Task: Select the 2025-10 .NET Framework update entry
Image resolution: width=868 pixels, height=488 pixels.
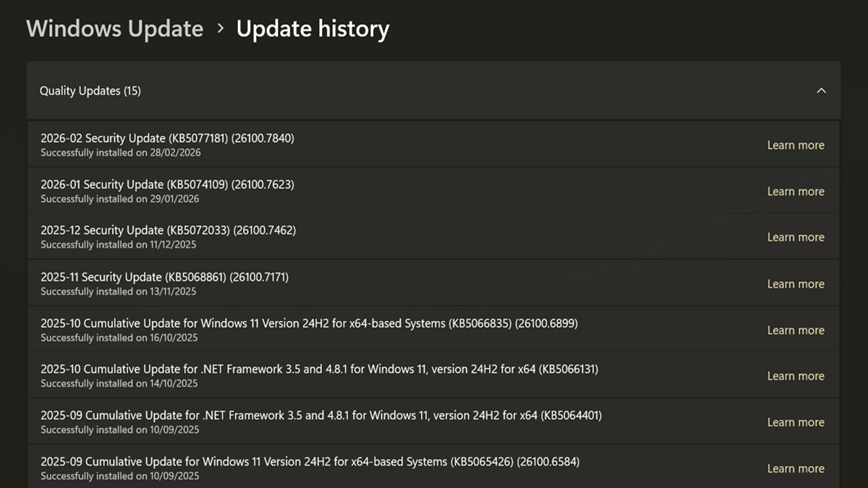Action: (x=319, y=369)
